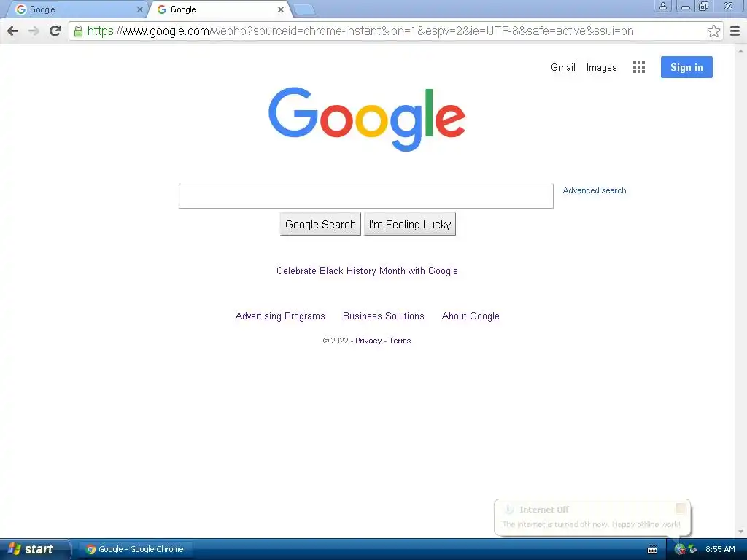Click the Google Search button

tap(320, 225)
